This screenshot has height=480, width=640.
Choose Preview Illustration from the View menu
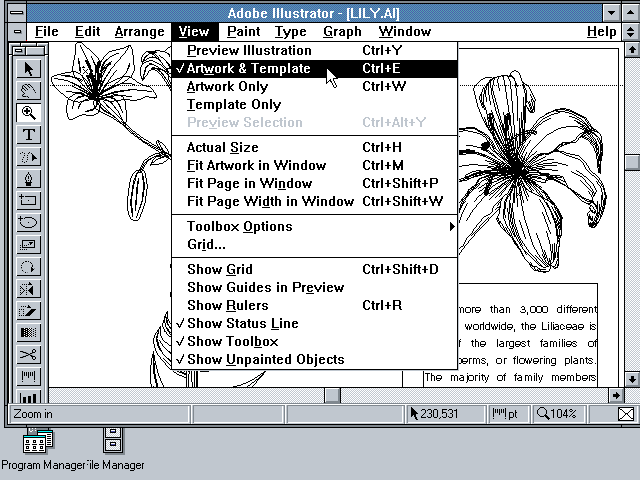[249, 50]
